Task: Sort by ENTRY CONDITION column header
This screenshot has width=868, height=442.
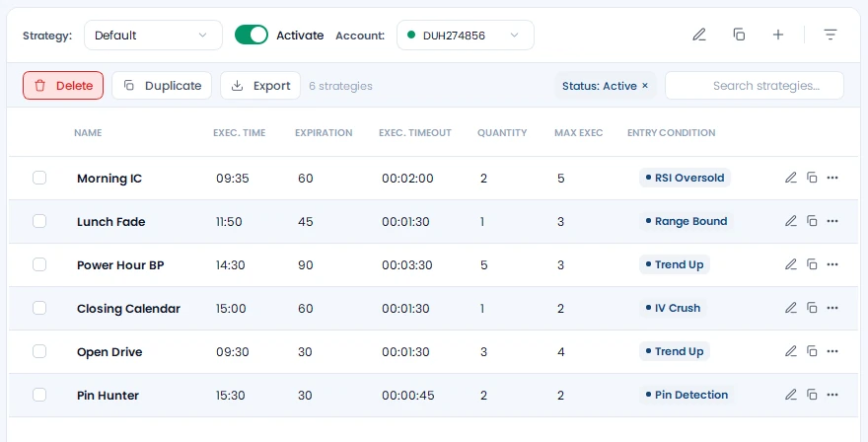Action: [x=671, y=133]
